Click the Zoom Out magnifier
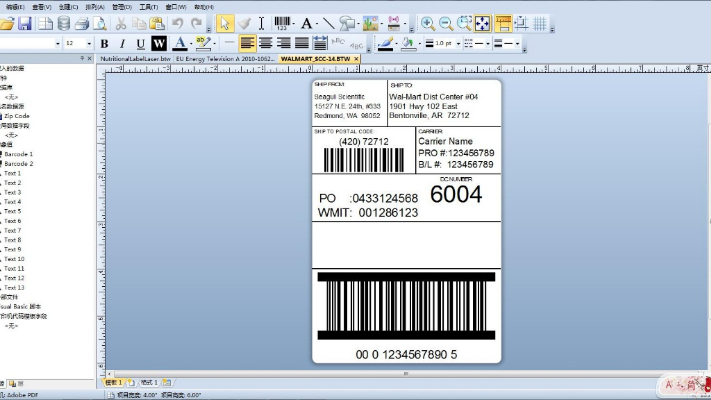The height and width of the screenshot is (400, 711). (445, 23)
